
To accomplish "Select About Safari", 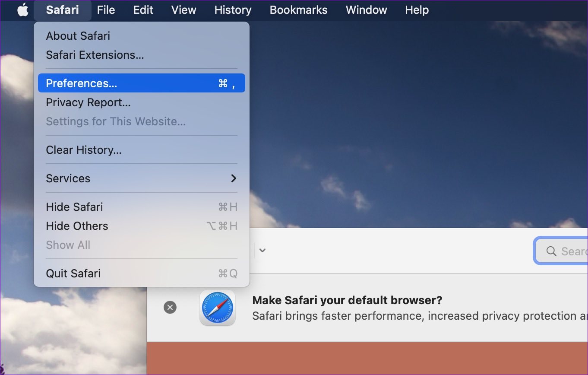I will coord(142,36).
